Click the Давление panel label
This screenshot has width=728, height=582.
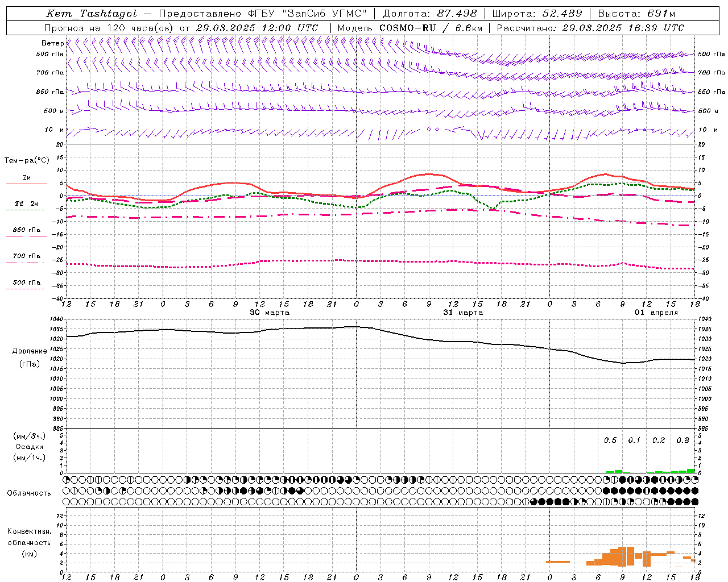click(x=30, y=351)
